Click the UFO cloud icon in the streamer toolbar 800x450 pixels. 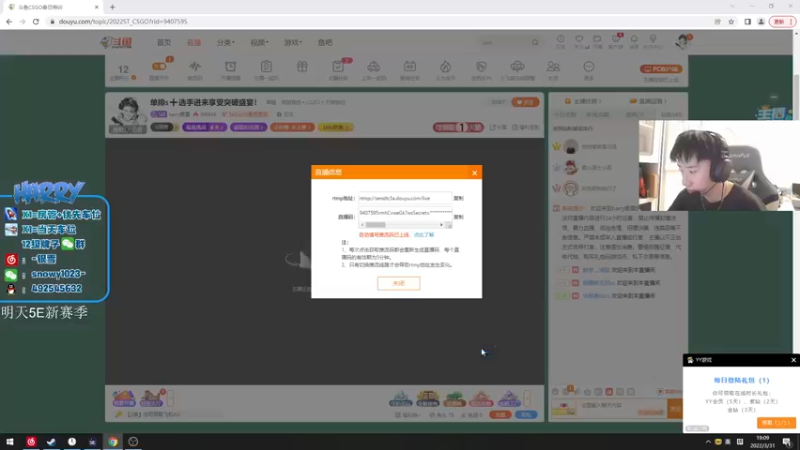(x=517, y=66)
